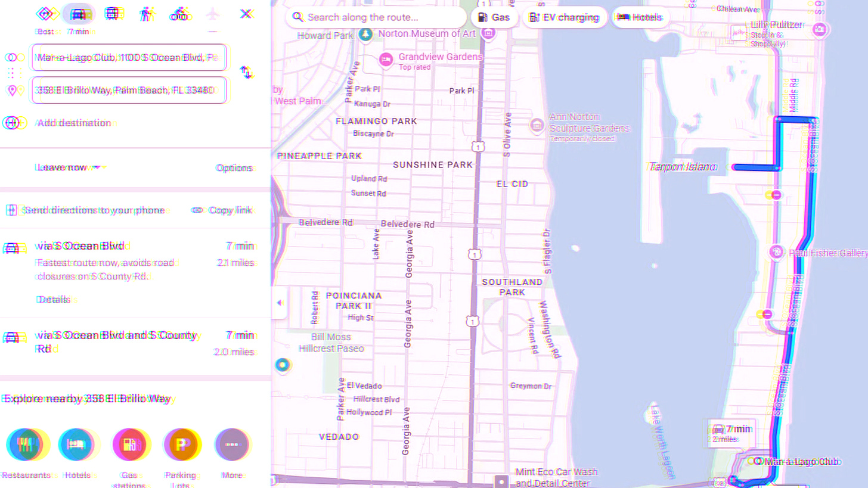Select the Cycling travel mode

[x=179, y=14]
